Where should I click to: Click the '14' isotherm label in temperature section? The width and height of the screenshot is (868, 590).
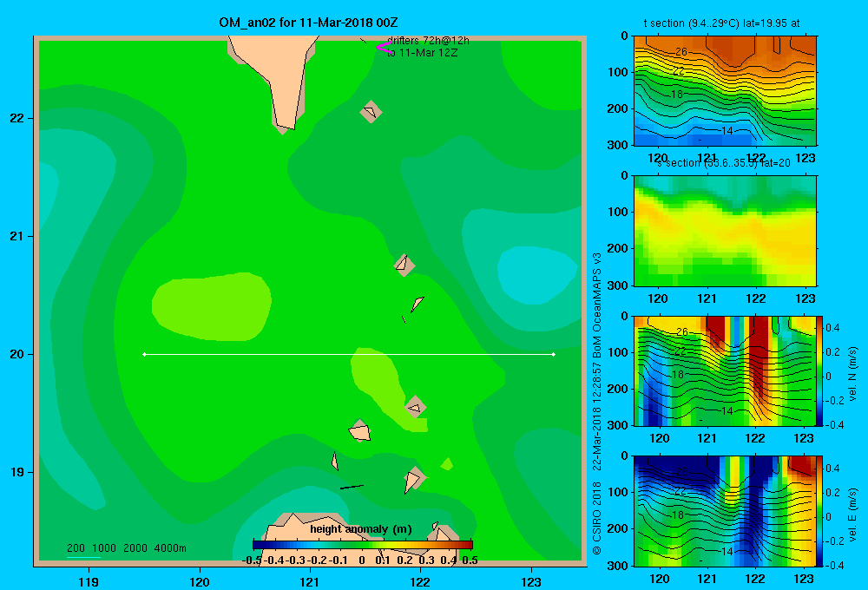coord(727,131)
